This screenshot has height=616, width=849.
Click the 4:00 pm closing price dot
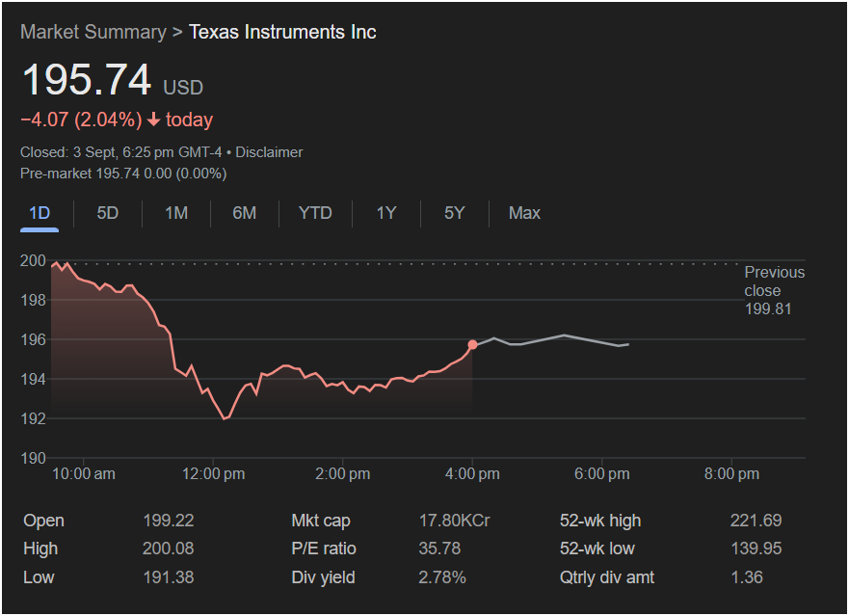pos(472,344)
